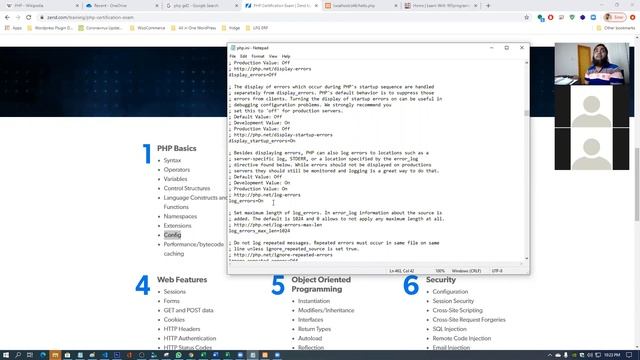
Task: Bookmark this page with the star icon
Action: tap(527, 18)
